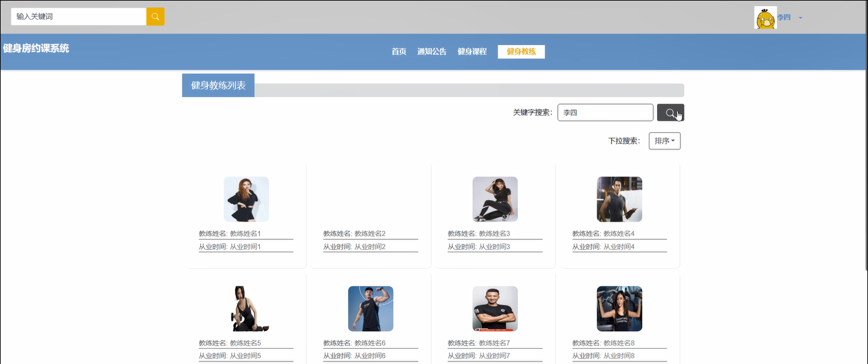This screenshot has height=364, width=868.
Task: Click the 关键字搜索 label
Action: pyautogui.click(x=532, y=112)
